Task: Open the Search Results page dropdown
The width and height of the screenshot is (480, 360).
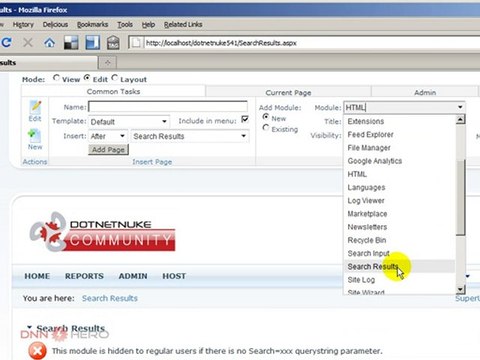Action: 190,136
